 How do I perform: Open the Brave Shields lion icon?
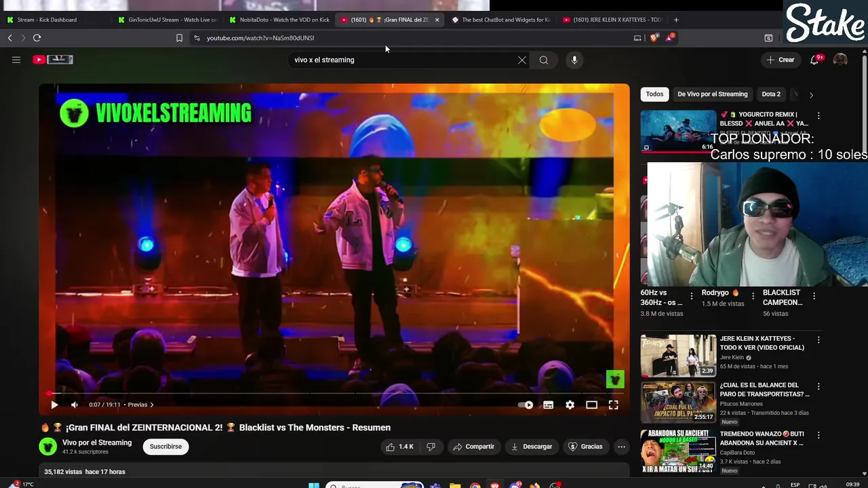click(x=653, y=38)
